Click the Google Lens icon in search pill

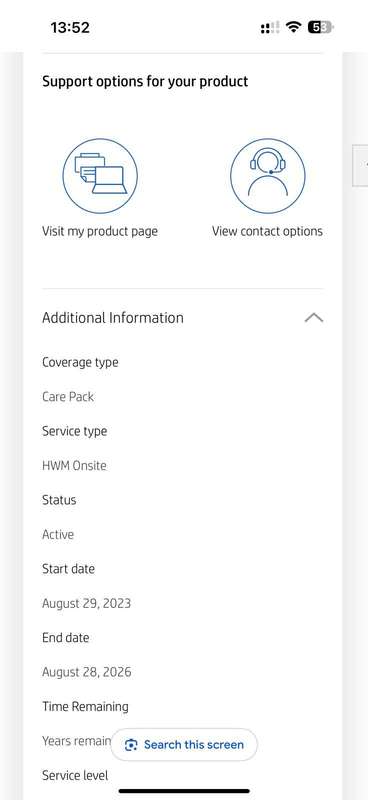131,745
